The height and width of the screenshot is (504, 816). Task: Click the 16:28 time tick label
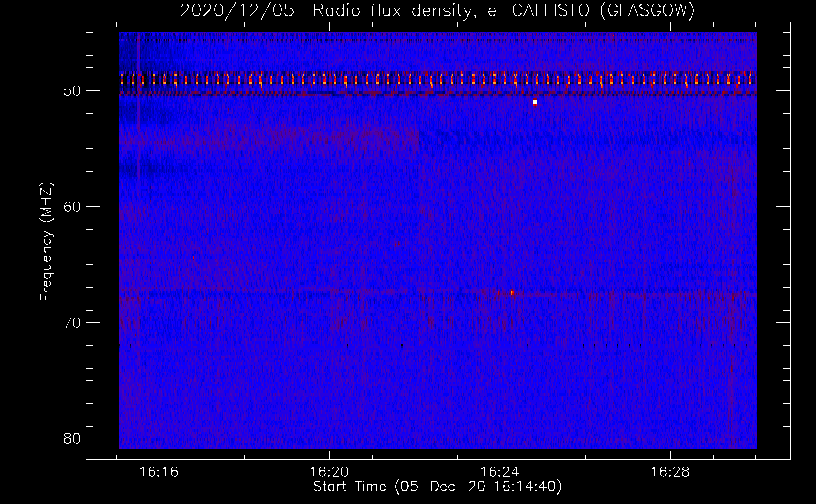[x=670, y=472]
